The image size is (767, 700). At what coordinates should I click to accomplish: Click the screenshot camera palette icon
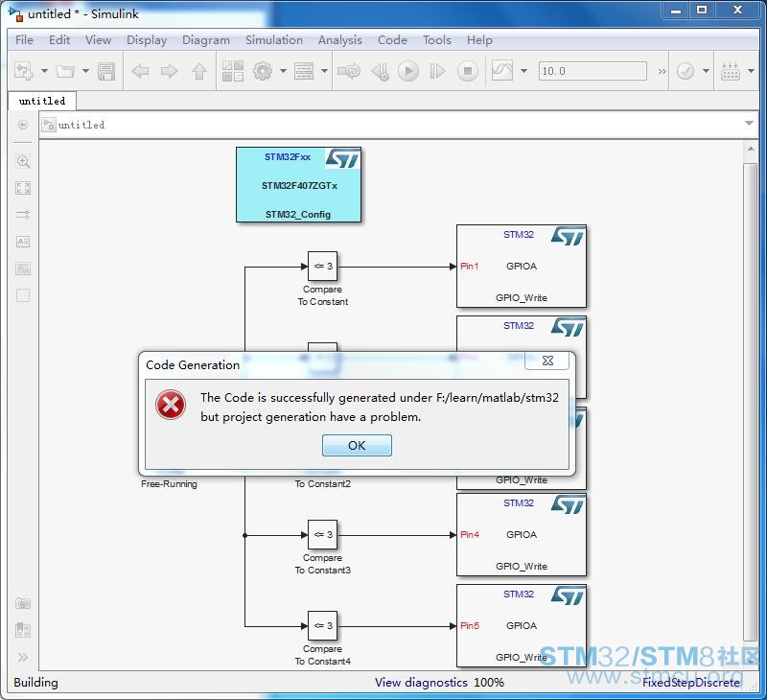pyautogui.click(x=23, y=603)
